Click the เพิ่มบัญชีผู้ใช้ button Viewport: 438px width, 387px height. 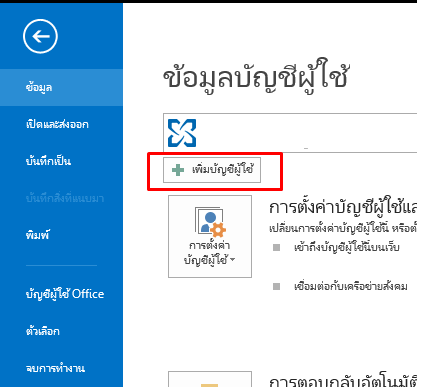coord(212,170)
